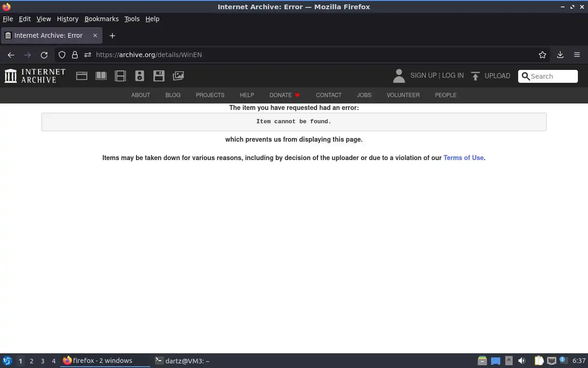Viewport: 588px width, 368px height.
Task: Click the LOG IN link
Action: [453, 75]
